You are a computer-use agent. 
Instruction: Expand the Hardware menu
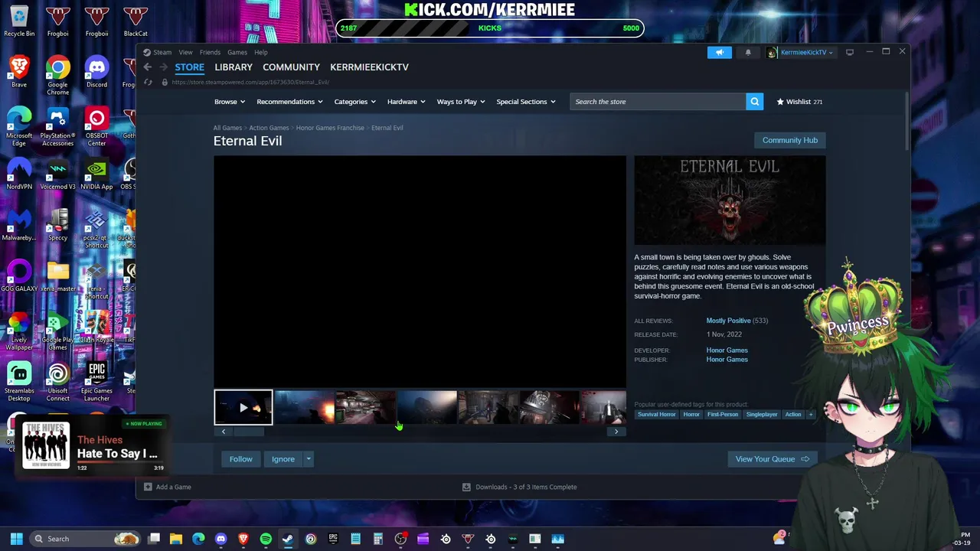point(406,102)
